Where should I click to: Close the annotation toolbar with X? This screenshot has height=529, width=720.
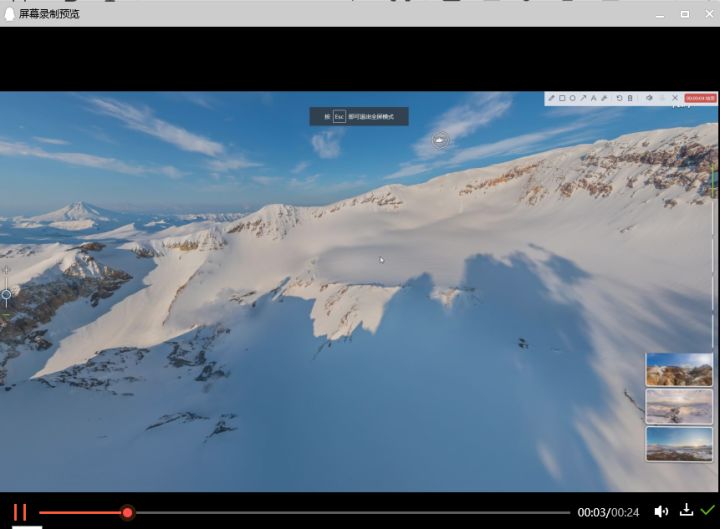pos(675,98)
